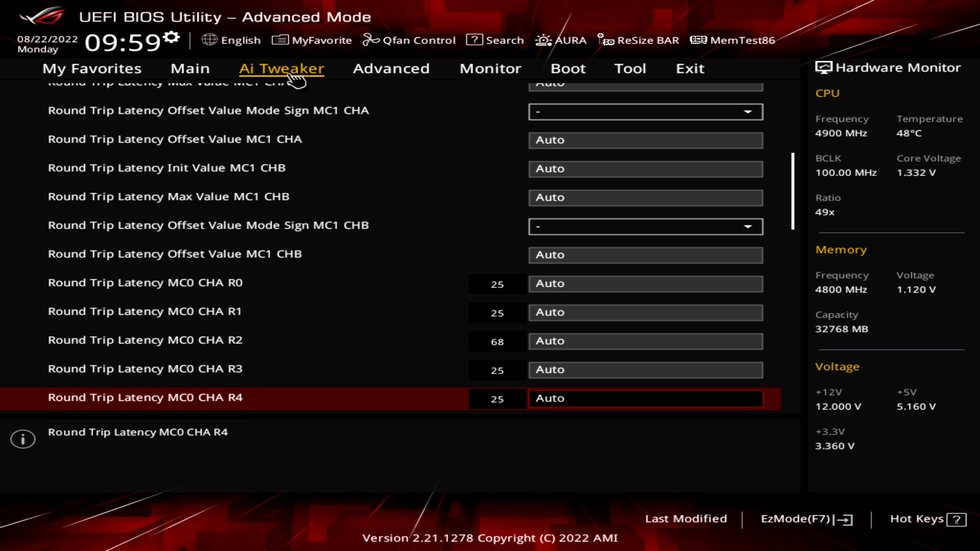The image size is (980, 551).
Task: Expand Offset Value Mode Sign MC1 CHA dropdown
Action: click(646, 112)
